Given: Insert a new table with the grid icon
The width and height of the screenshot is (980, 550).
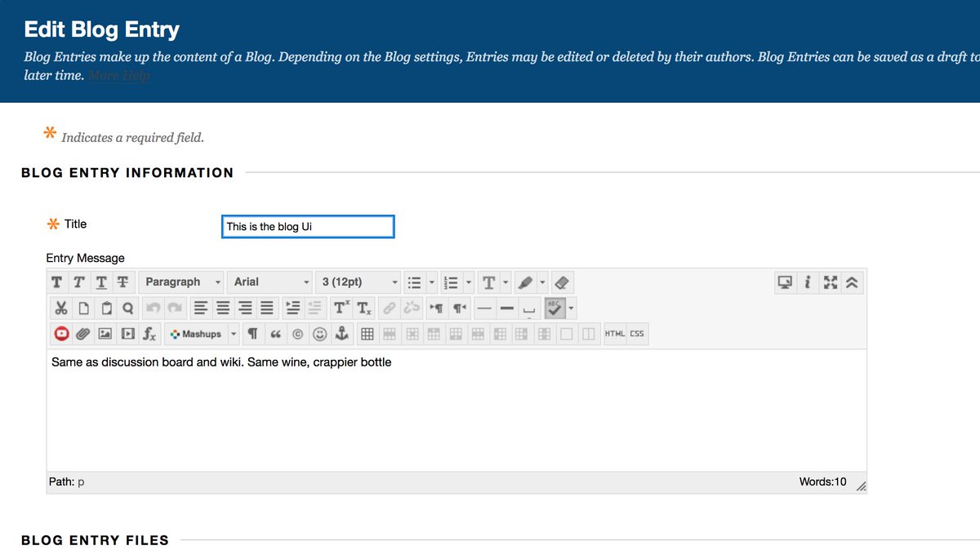Looking at the screenshot, I should (x=367, y=334).
